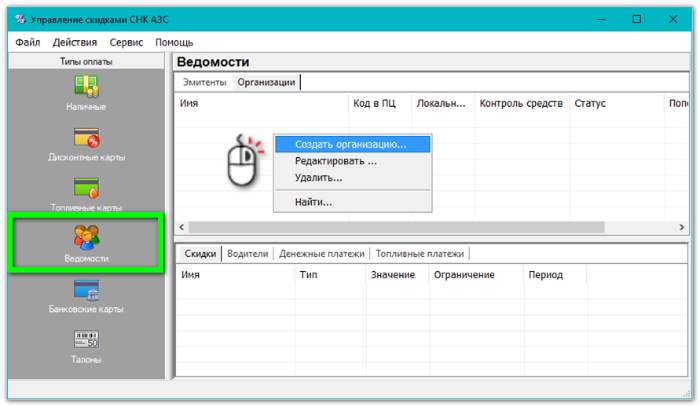The height and width of the screenshot is (407, 700).
Task: Switch to the Водители tab
Action: (x=247, y=254)
